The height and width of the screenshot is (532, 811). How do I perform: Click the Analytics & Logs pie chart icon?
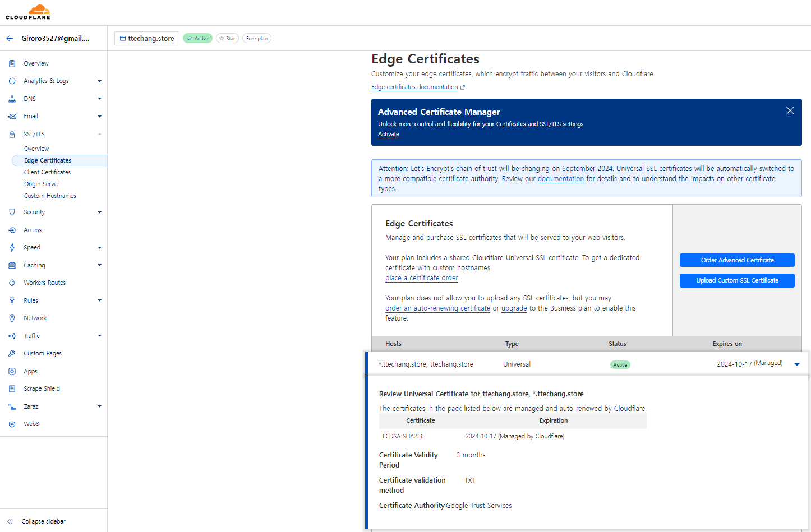[x=12, y=81]
